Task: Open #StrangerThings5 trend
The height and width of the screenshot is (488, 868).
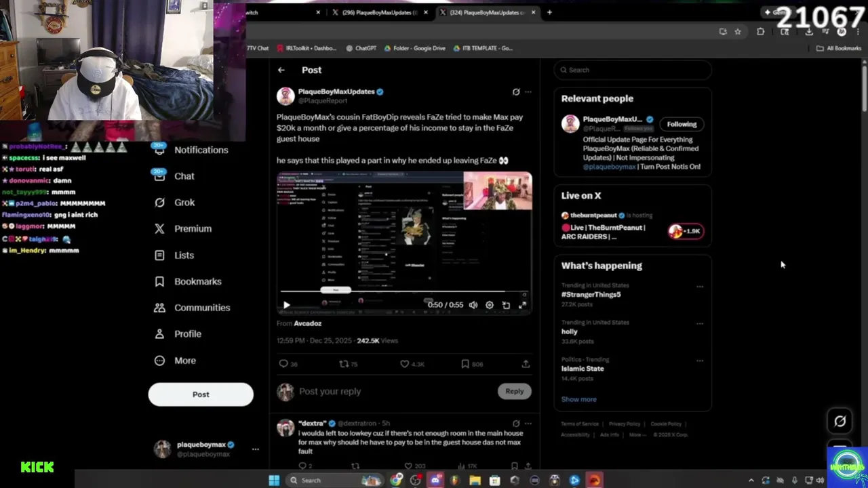Action: [x=591, y=295]
